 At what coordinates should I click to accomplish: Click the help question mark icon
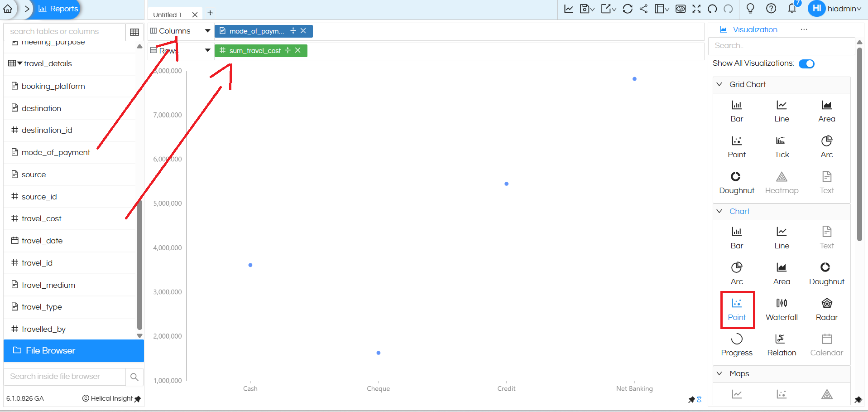pyautogui.click(x=771, y=9)
